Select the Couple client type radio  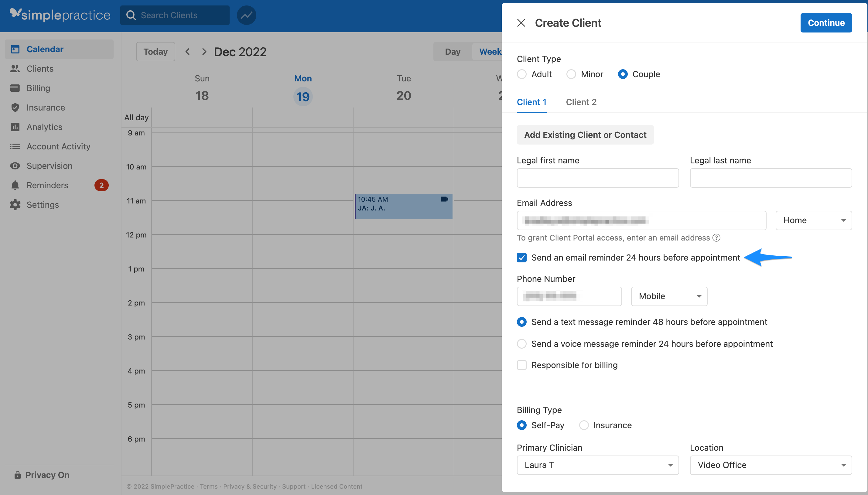coord(623,74)
